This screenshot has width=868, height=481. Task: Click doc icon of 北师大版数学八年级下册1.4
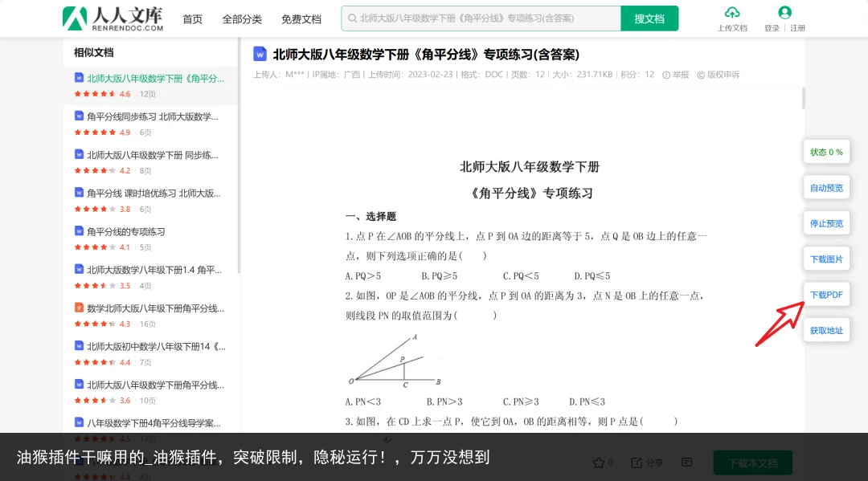(x=79, y=269)
